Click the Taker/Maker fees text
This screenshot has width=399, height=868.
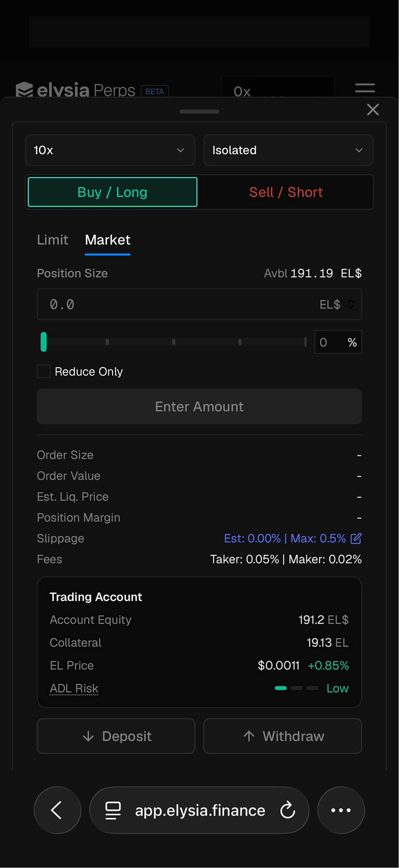tap(286, 560)
